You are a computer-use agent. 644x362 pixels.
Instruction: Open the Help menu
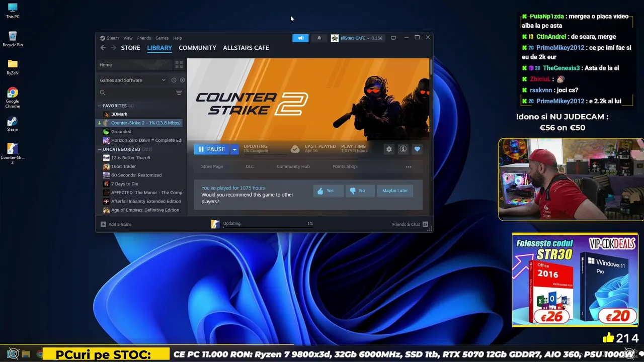(x=178, y=38)
